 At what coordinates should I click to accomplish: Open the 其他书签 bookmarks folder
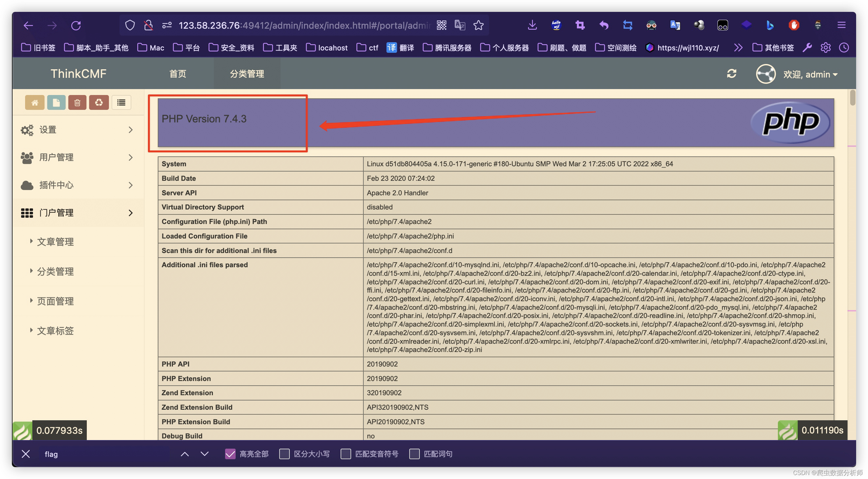coord(773,48)
